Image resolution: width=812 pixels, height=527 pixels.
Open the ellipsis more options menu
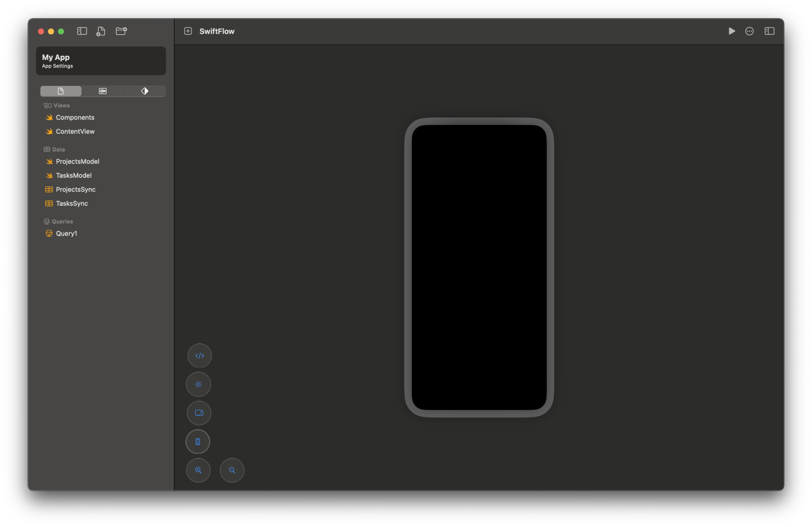749,31
